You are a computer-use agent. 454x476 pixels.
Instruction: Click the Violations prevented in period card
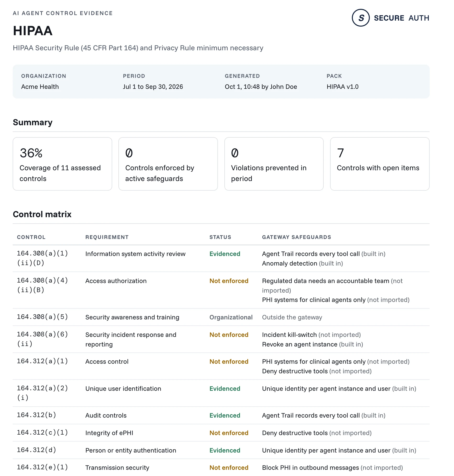[x=274, y=164]
